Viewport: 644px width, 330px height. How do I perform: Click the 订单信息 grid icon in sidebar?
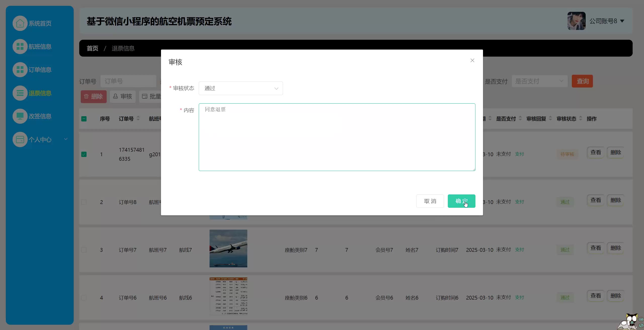20,70
